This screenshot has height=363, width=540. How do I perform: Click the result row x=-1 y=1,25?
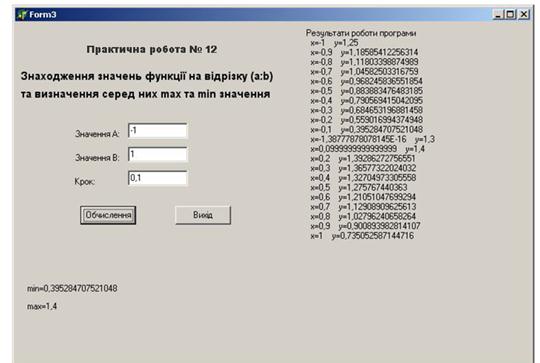334,43
